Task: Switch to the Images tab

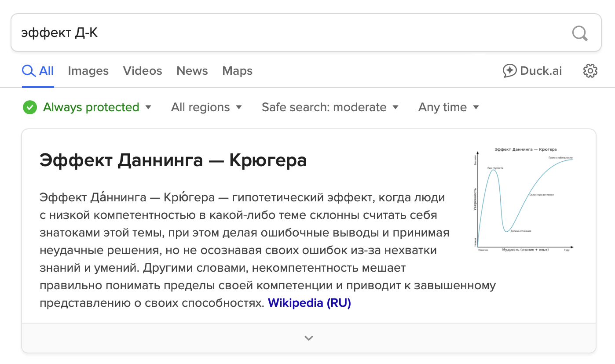Action: [x=88, y=71]
